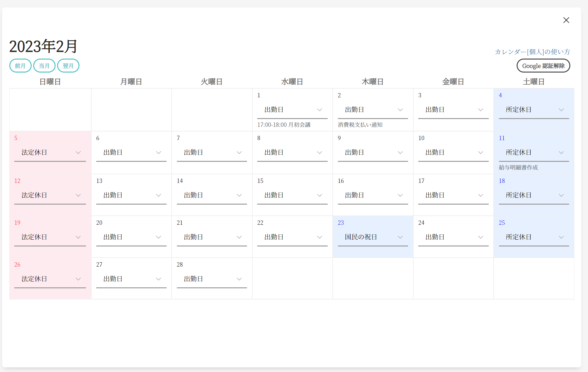The height and width of the screenshot is (372, 588).
Task: Click chevron arrow on February 28 dropdown
Action: [239, 279]
